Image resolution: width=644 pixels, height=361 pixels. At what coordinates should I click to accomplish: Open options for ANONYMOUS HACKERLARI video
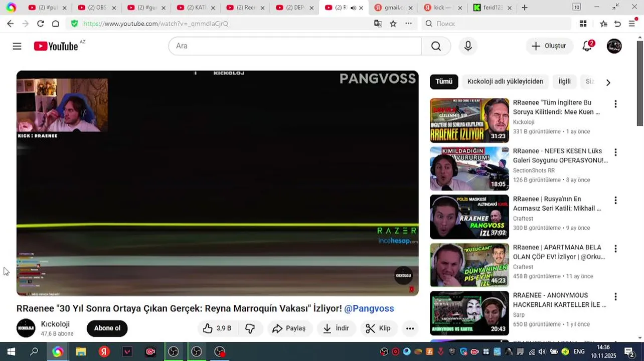click(x=615, y=297)
